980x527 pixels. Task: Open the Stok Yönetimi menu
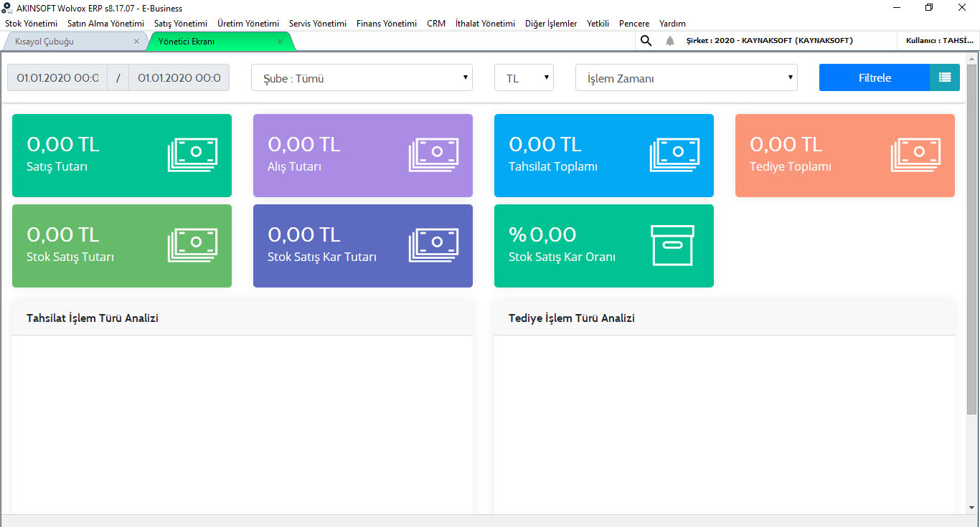click(x=31, y=24)
